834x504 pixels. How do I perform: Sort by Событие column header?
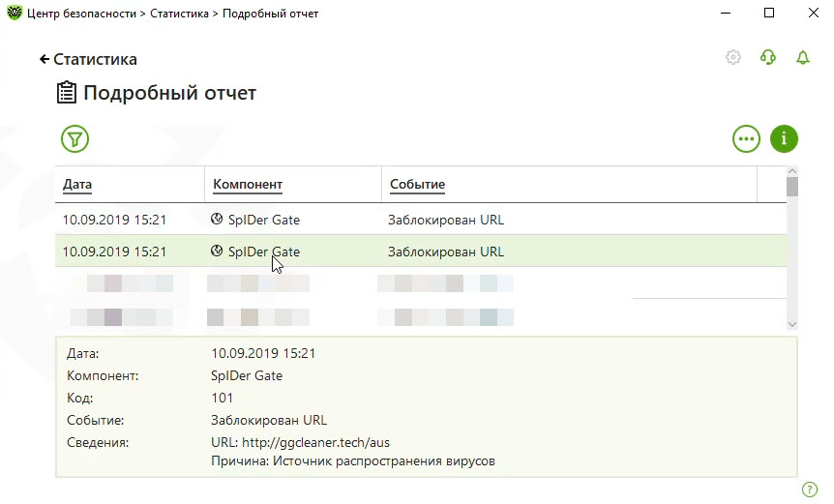[417, 184]
